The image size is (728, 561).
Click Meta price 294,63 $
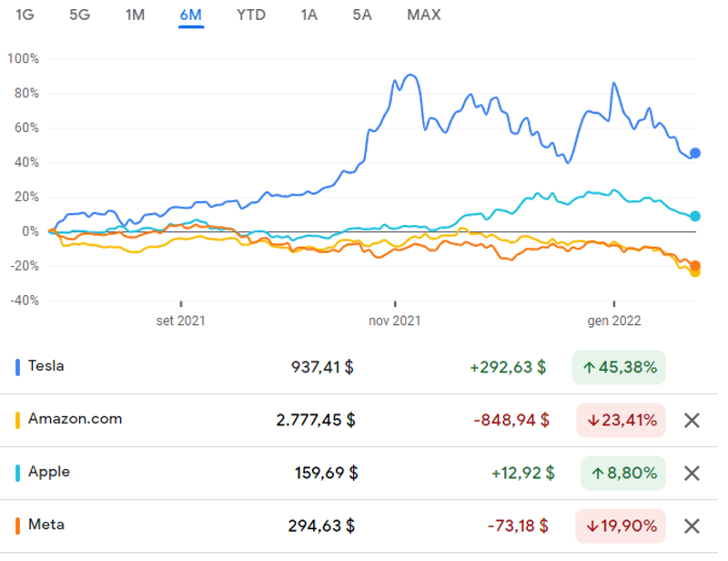(321, 526)
